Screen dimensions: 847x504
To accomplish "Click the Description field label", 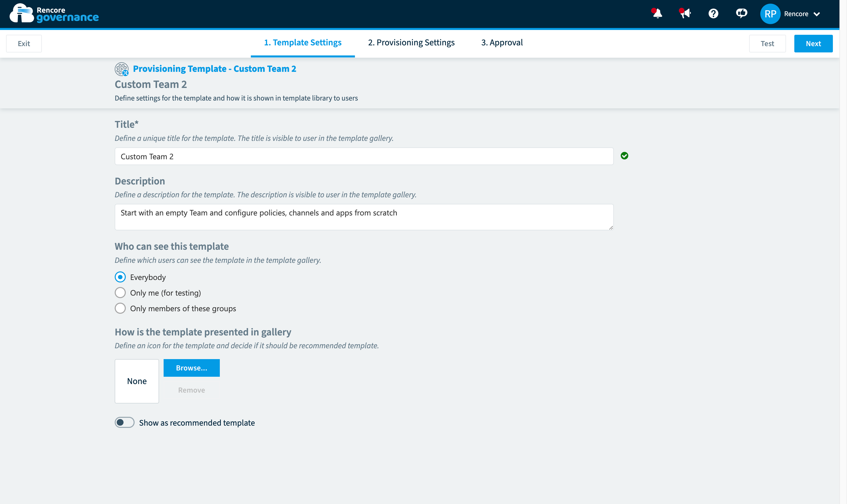I will click(140, 181).
